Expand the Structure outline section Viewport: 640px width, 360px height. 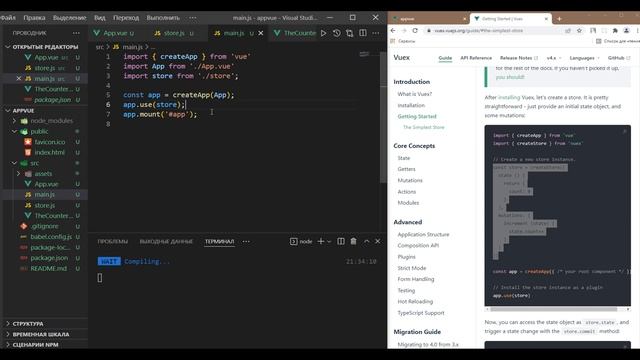pos(8,323)
